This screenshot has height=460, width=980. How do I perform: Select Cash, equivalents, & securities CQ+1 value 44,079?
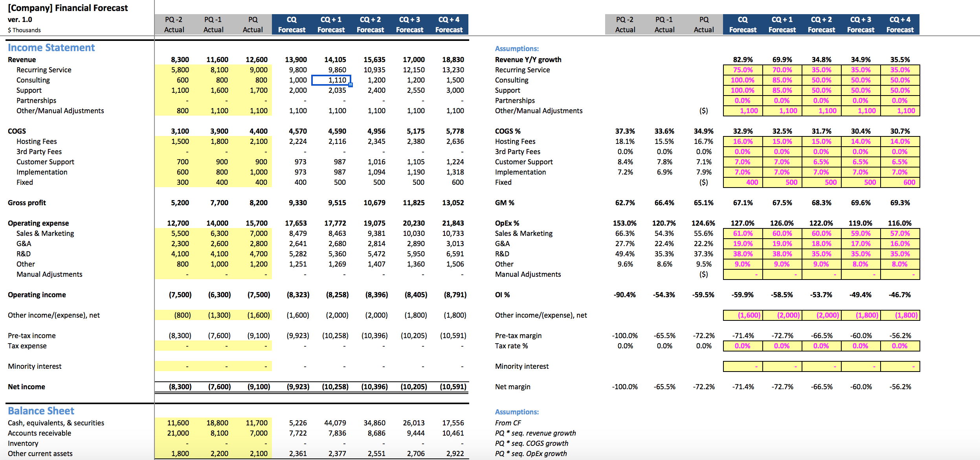click(x=335, y=423)
